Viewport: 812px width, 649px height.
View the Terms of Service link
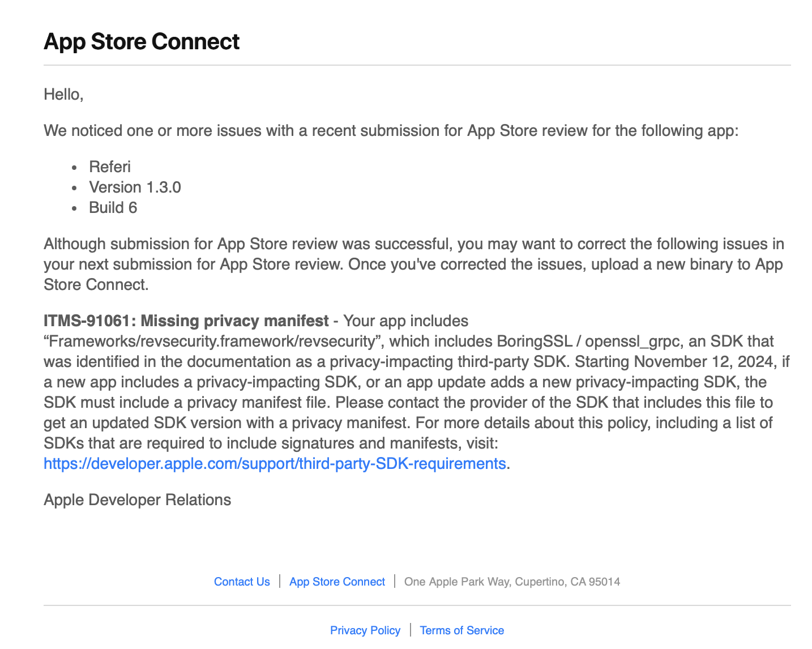coord(461,630)
